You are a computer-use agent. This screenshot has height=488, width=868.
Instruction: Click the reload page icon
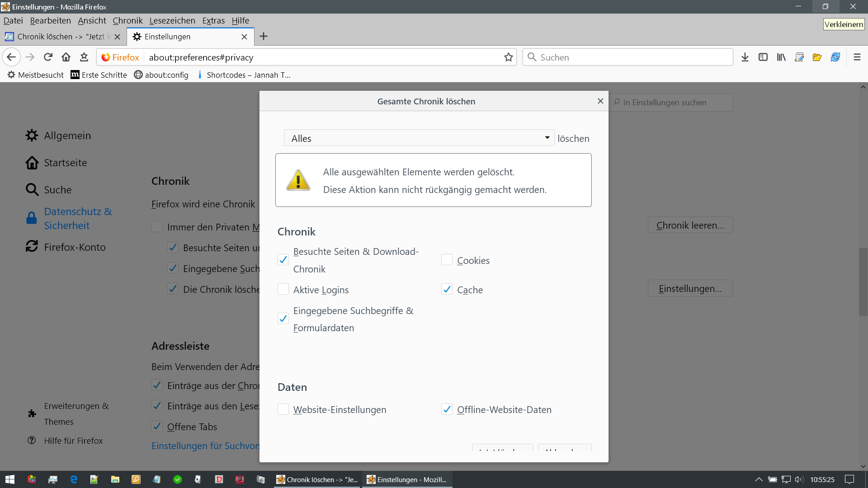48,57
